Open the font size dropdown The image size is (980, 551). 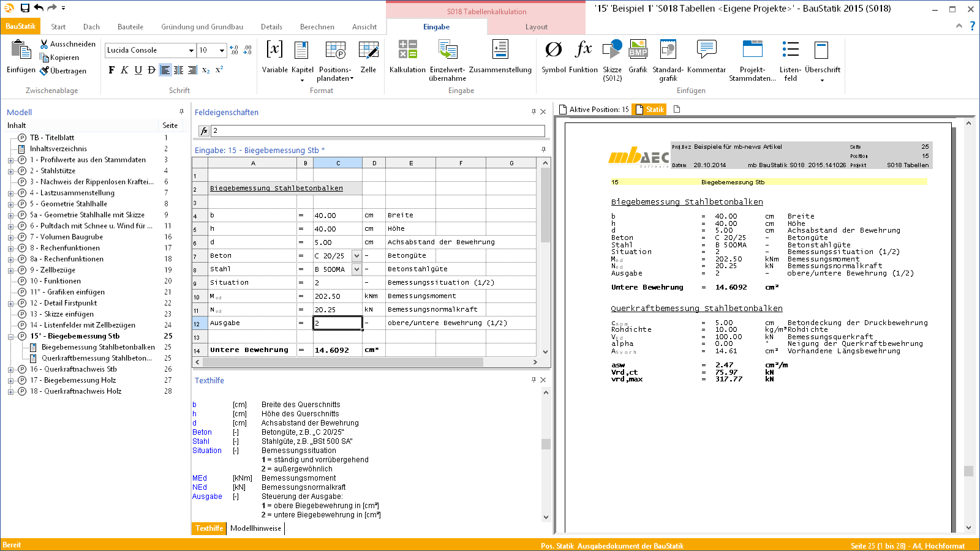(x=222, y=50)
